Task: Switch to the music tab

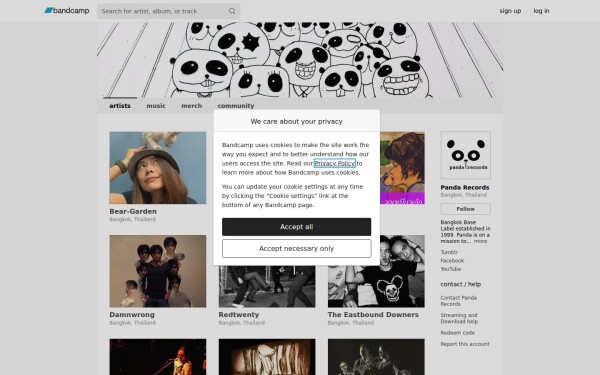Action: (156, 106)
